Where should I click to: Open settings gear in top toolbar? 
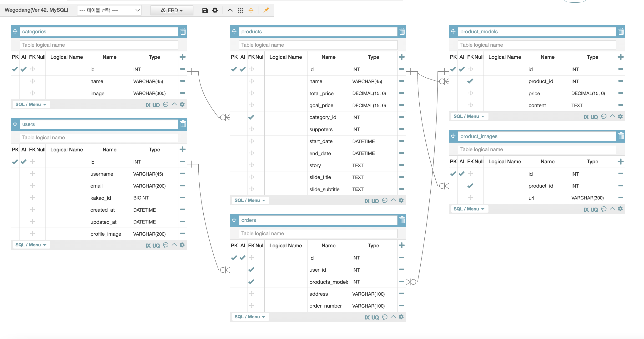point(215,10)
